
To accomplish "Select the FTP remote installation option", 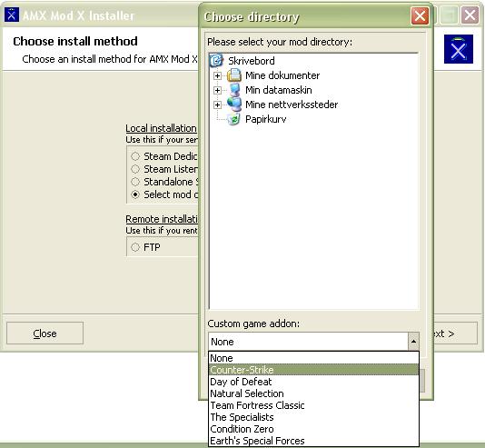I will tap(135, 247).
